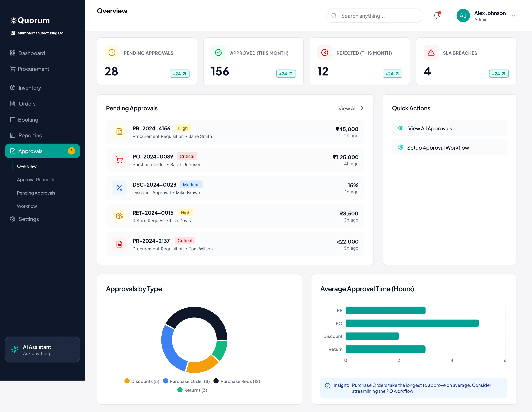This screenshot has height=412, width=532.
Task: Click the clock icon on Pending Approvals card
Action: click(112, 53)
